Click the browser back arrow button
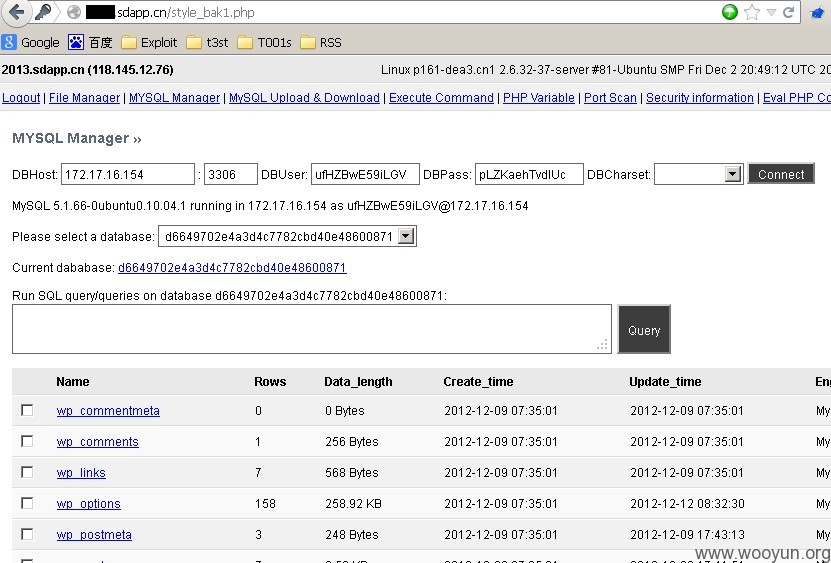 click(x=16, y=12)
